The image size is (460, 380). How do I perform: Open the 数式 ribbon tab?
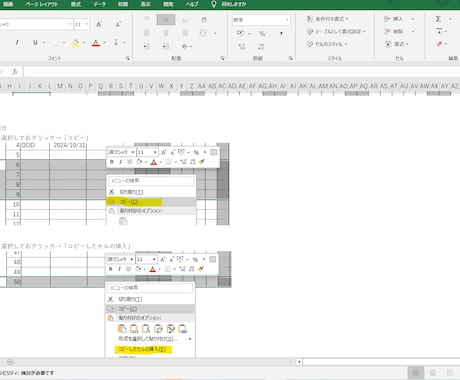click(76, 4)
